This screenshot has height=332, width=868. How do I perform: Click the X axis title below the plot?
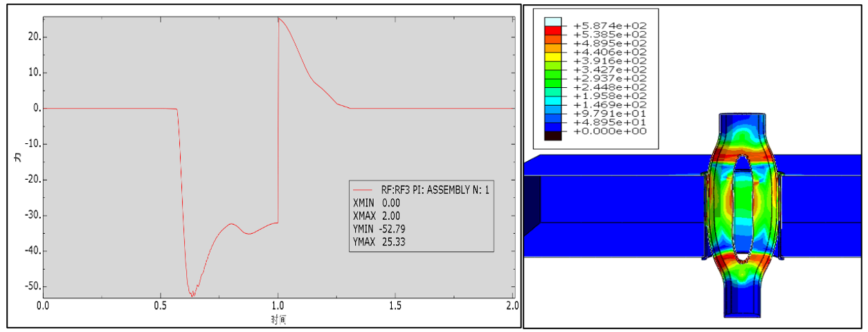coord(278,319)
